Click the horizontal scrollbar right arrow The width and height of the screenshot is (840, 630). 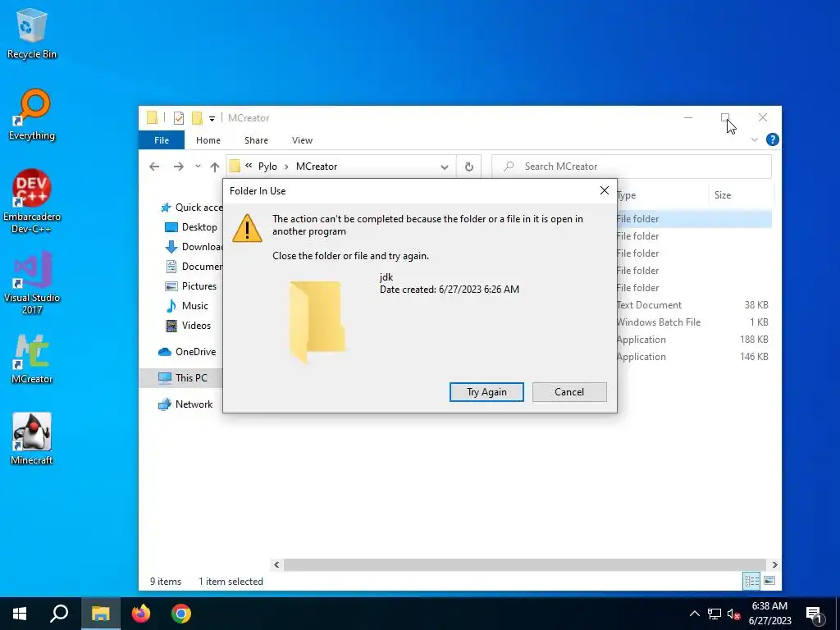point(774,564)
